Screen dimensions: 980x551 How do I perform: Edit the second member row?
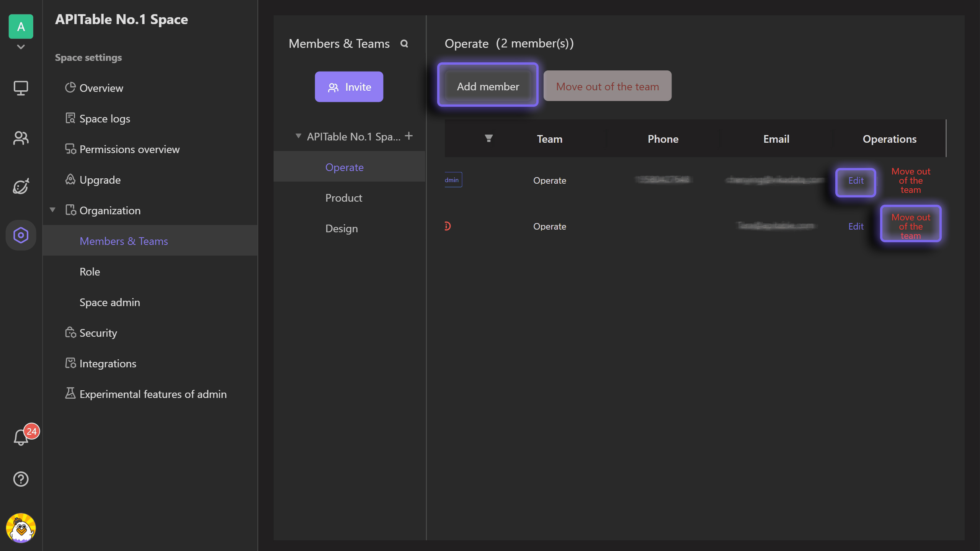pos(856,227)
